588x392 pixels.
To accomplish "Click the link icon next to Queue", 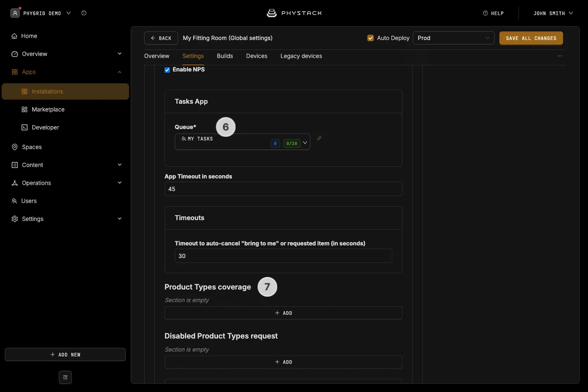I will pyautogui.click(x=319, y=138).
